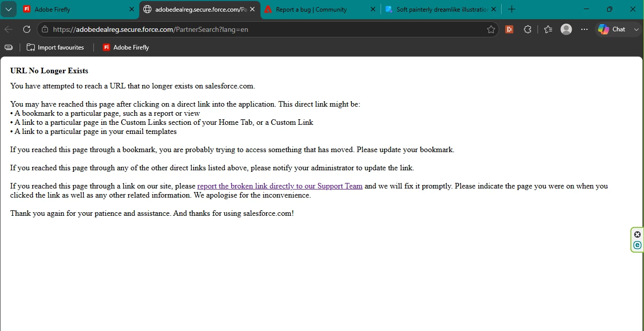Open the Favourites list icon
The image size is (644, 331).
pos(548,29)
